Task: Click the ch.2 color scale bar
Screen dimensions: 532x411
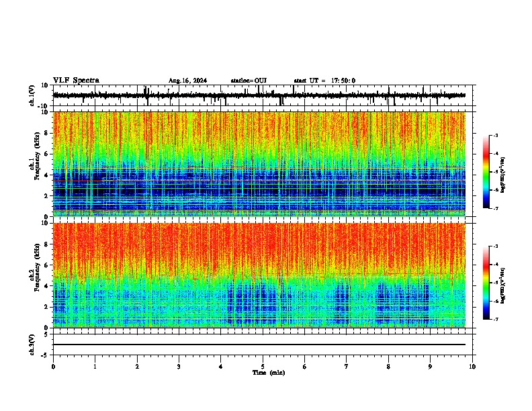Action: [x=486, y=283]
